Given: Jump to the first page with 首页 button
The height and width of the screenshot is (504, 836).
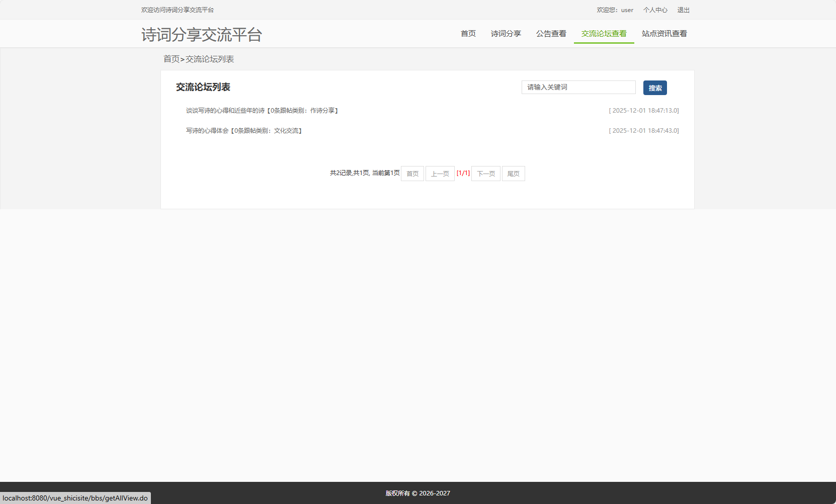Looking at the screenshot, I should click(412, 173).
